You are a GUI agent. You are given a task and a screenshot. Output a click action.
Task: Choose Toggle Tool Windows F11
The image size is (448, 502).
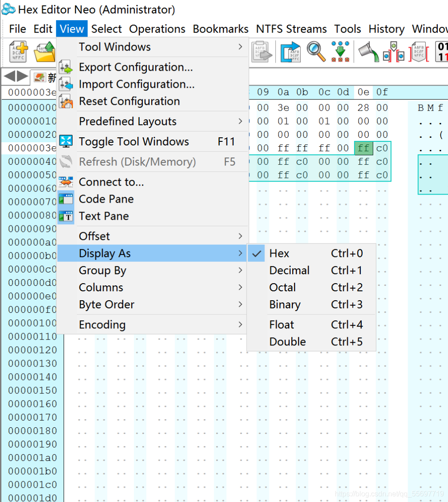pyautogui.click(x=153, y=141)
